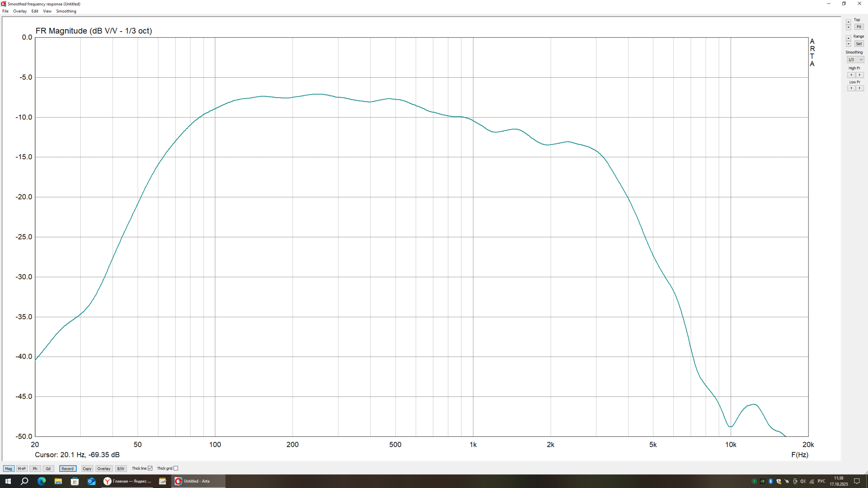Enable the Thick grid checkbox

[176, 468]
